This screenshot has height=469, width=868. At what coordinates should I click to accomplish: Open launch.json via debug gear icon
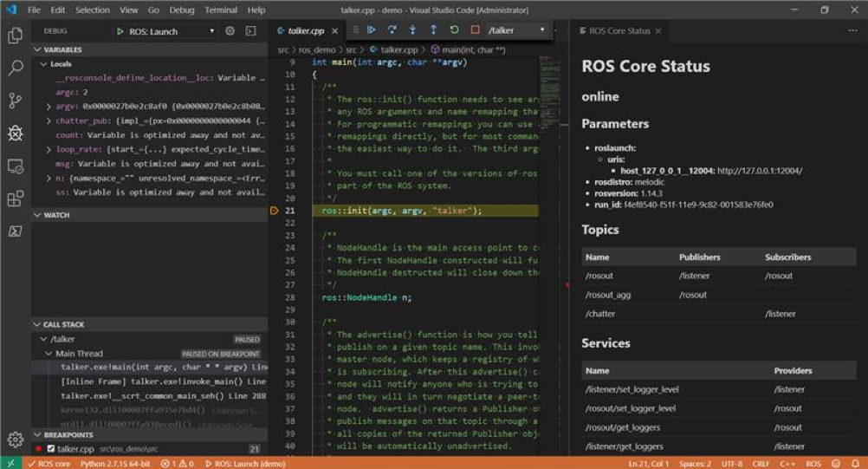(230, 31)
